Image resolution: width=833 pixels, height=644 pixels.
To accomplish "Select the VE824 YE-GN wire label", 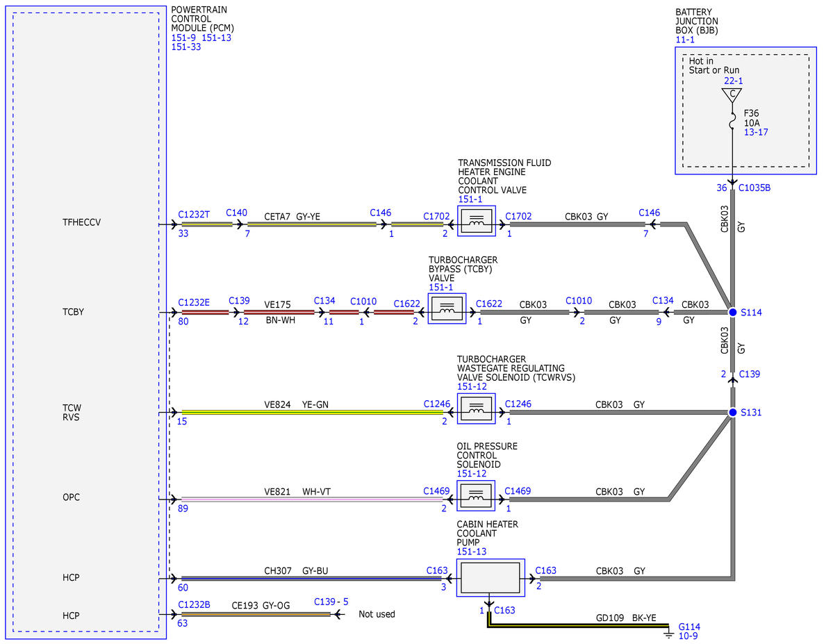I will coord(297,405).
